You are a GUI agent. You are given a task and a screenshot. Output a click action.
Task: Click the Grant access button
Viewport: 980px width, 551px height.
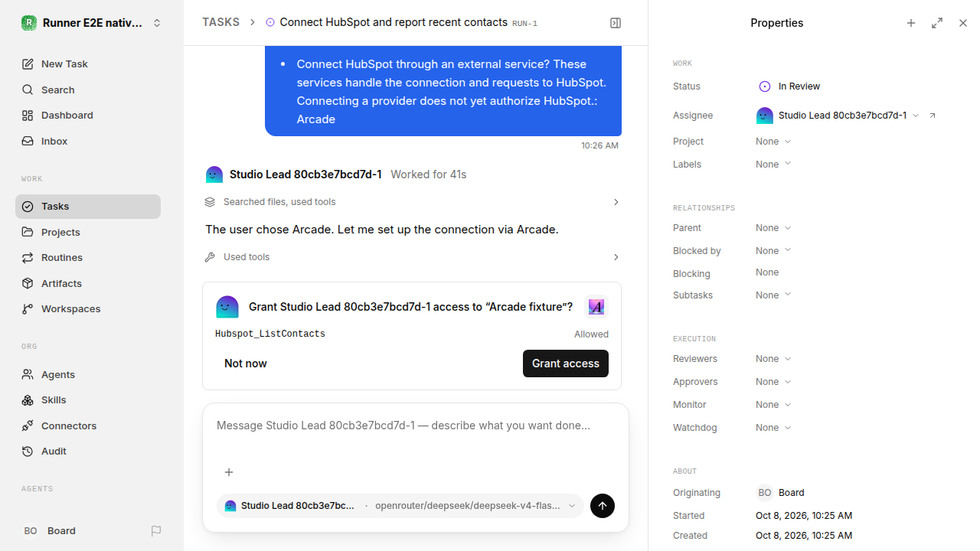(x=566, y=364)
